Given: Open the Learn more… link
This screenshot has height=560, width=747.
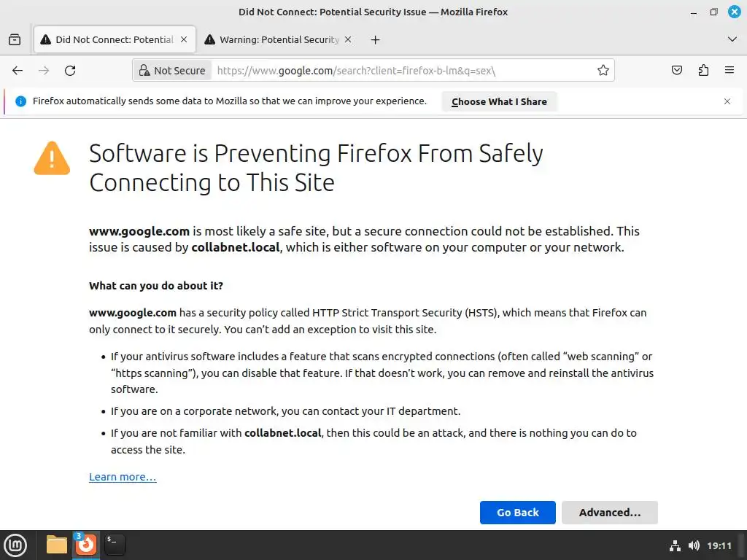Looking at the screenshot, I should [123, 477].
